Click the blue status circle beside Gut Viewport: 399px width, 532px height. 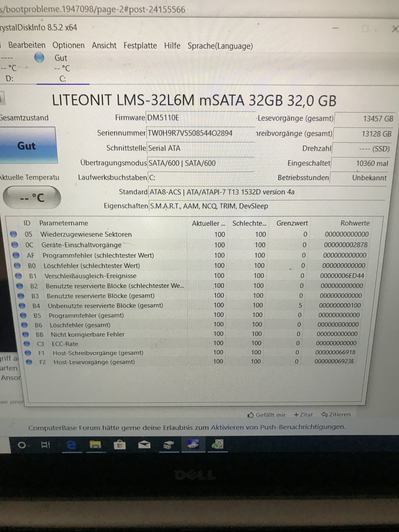tap(39, 58)
